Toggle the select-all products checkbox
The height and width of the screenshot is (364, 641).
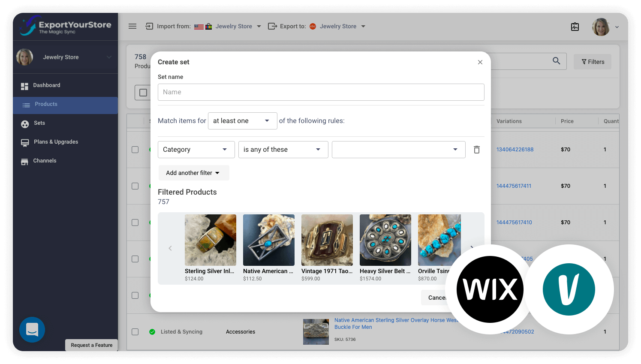pos(143,92)
